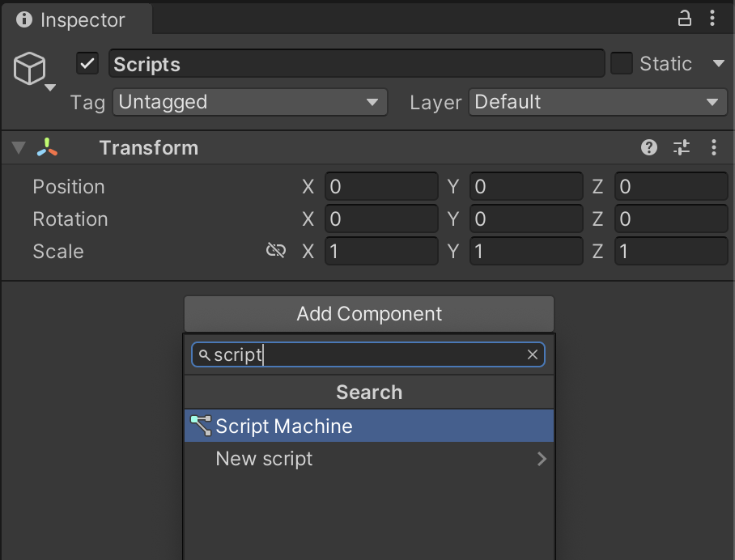Toggle constrained proportions scale link icon
This screenshot has height=560, width=735.
275,250
